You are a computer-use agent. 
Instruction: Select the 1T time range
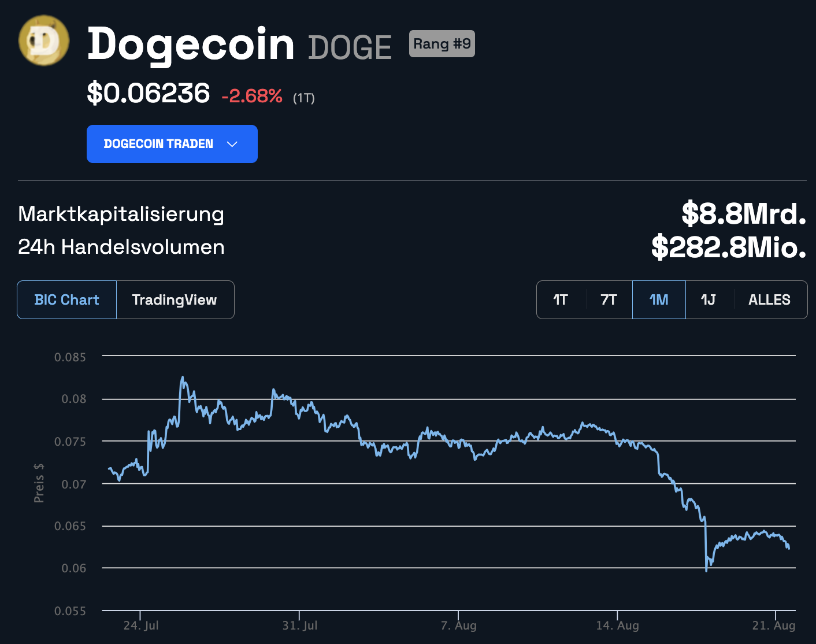(x=561, y=299)
